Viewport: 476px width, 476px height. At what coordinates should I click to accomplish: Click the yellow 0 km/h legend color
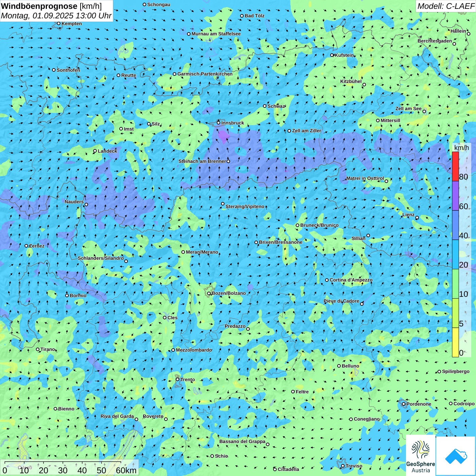coord(455,342)
